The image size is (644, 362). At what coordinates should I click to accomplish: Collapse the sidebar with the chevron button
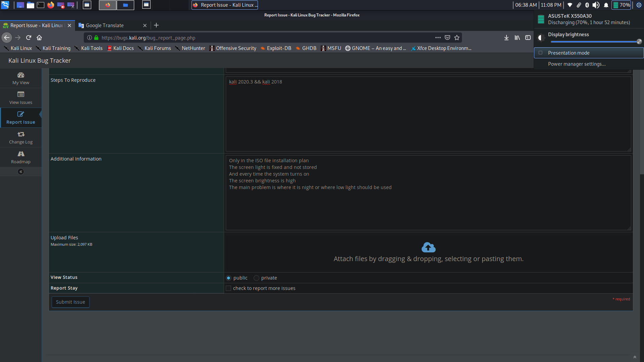click(x=21, y=172)
